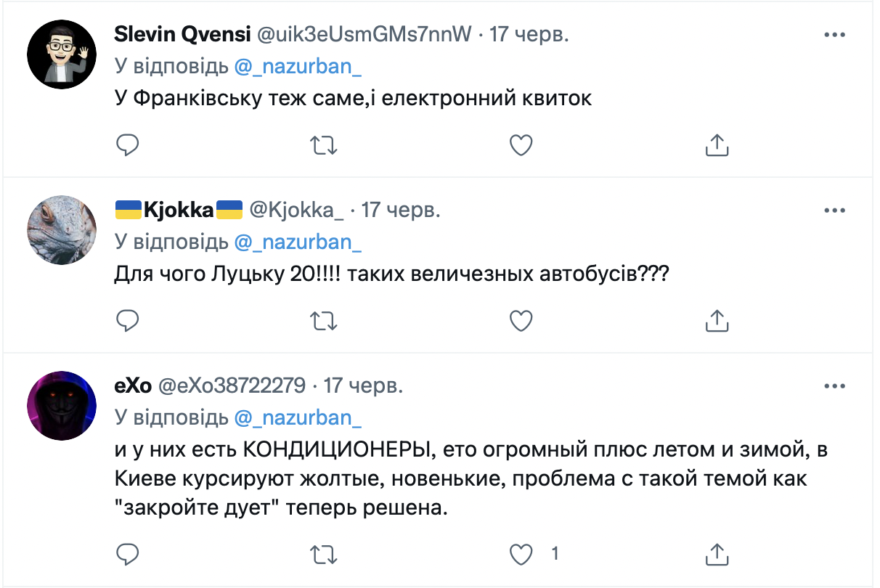Share Kjokka's tweet
880x588 pixels.
pyautogui.click(x=717, y=320)
